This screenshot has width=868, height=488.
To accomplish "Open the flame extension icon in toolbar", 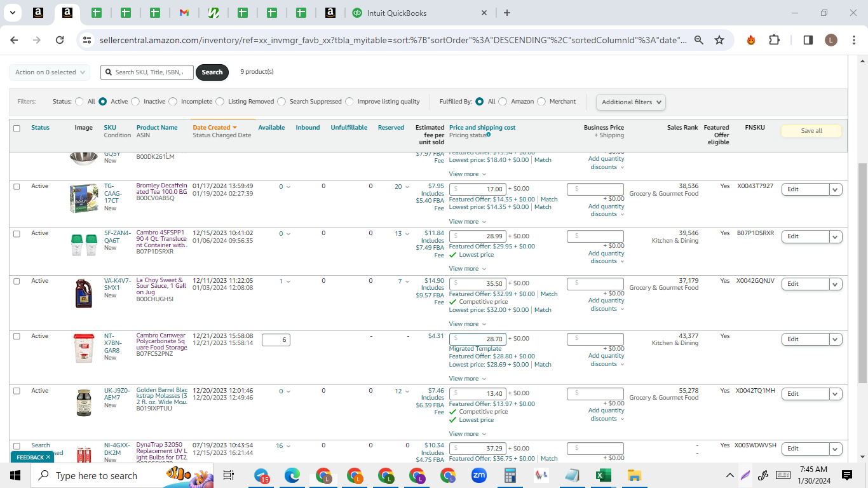I will point(751,40).
